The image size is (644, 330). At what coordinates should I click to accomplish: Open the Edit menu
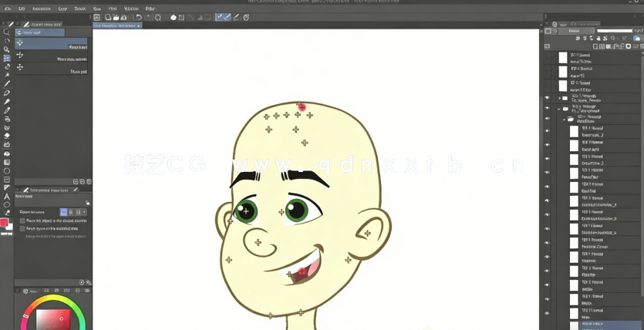tap(22, 8)
